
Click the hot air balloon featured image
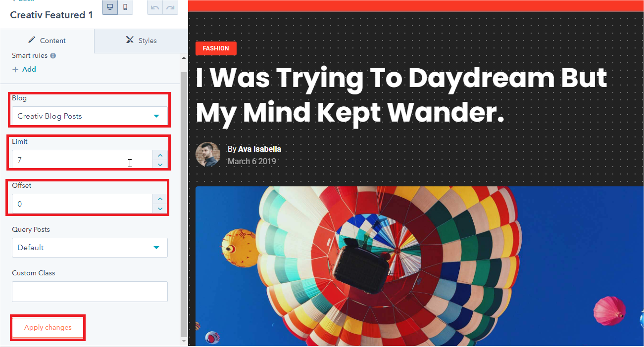(420, 266)
